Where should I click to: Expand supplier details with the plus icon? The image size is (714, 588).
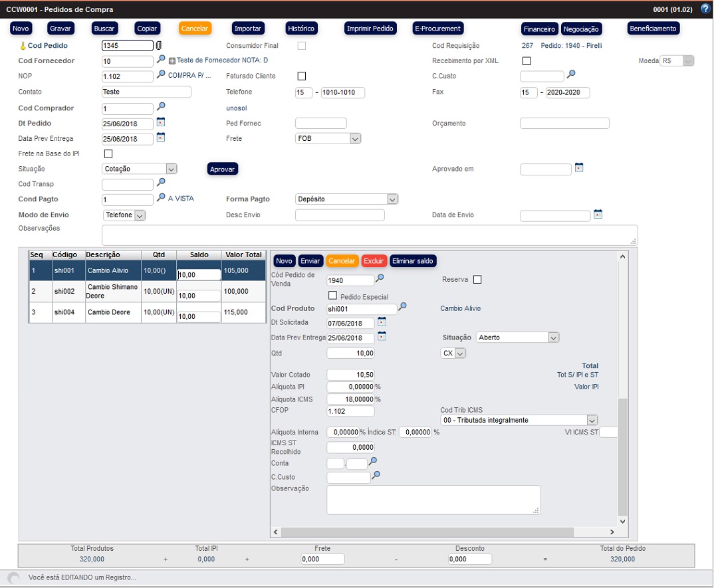(x=172, y=61)
